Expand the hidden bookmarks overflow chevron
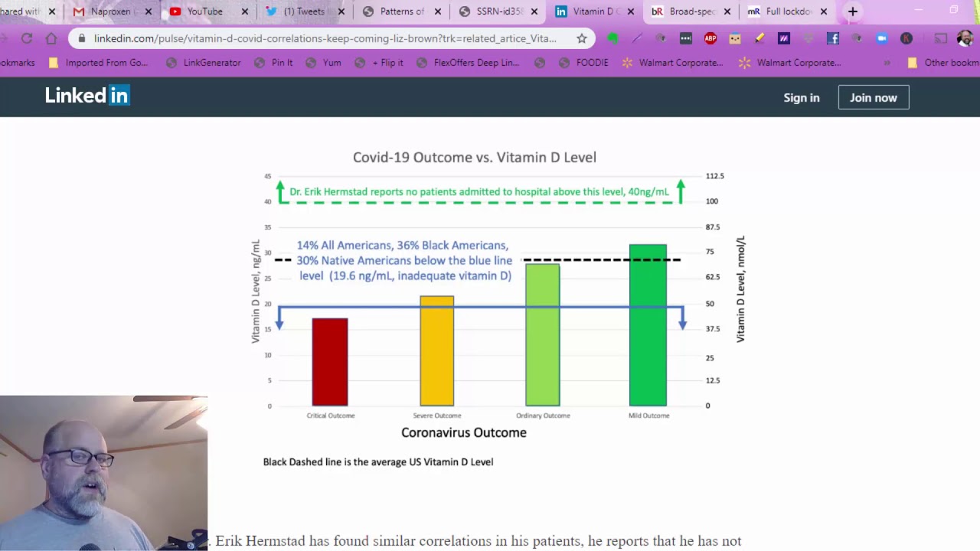 [887, 63]
